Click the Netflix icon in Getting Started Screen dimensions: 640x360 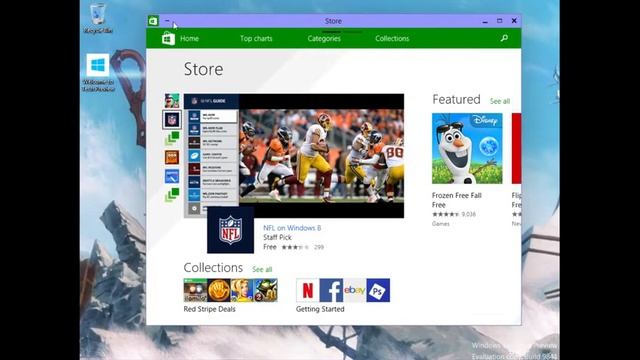point(307,290)
